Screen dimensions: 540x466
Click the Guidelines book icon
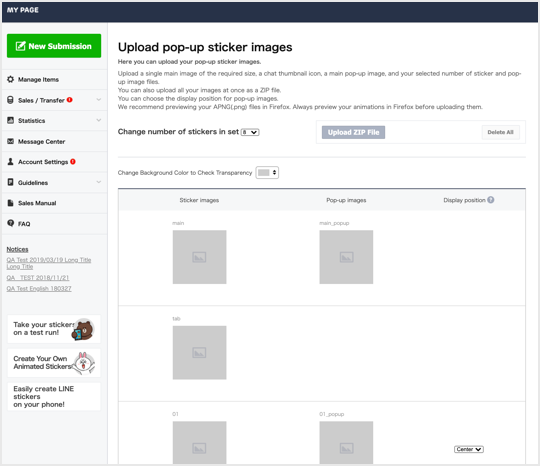pyautogui.click(x=10, y=182)
